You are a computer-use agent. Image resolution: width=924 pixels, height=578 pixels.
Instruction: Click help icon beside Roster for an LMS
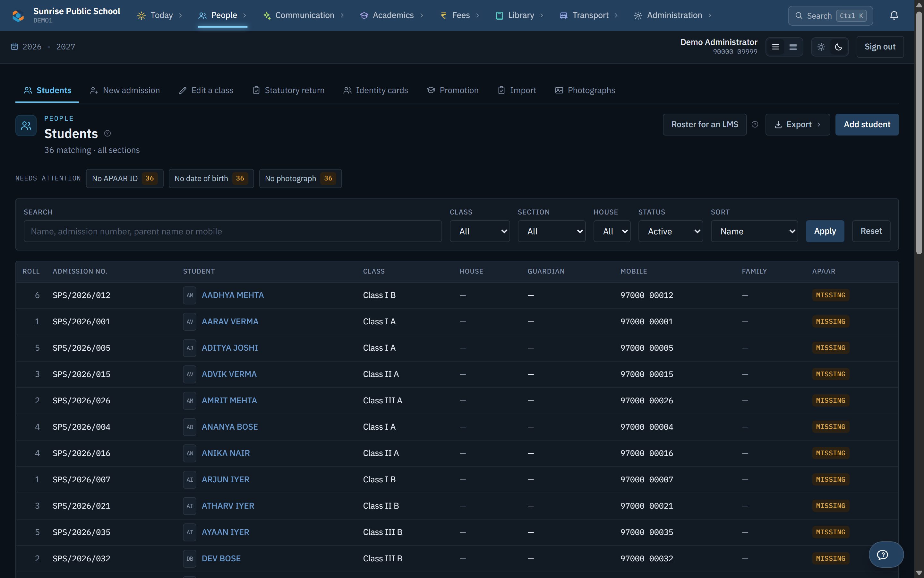pyautogui.click(x=755, y=124)
